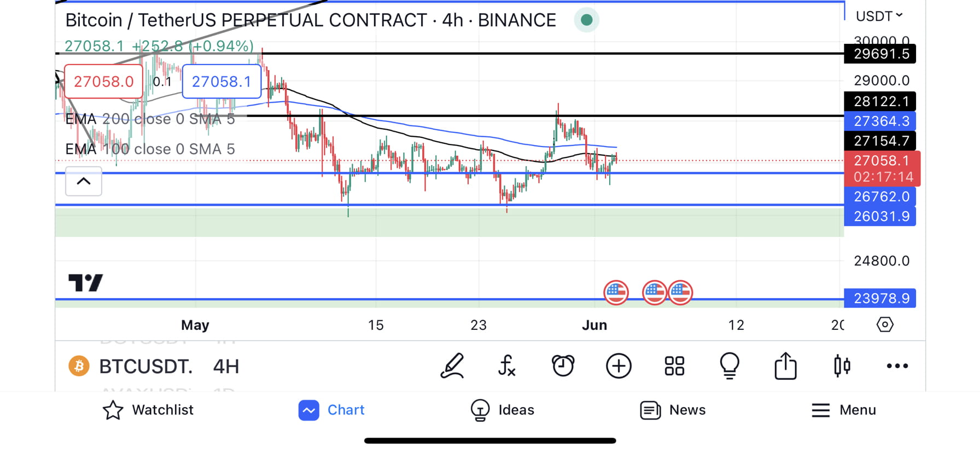980x453 pixels.
Task: Change chart type with candlestick icon
Action: click(842, 366)
